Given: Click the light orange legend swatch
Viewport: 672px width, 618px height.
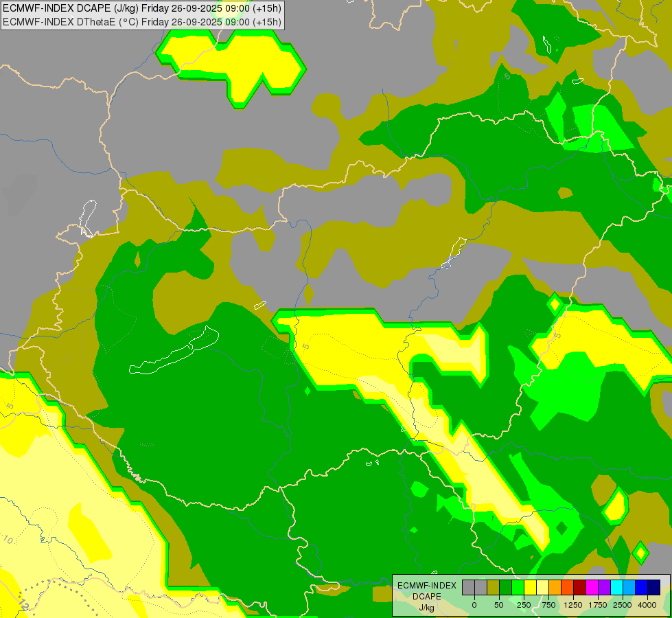Looking at the screenshot, I should coord(555,588).
